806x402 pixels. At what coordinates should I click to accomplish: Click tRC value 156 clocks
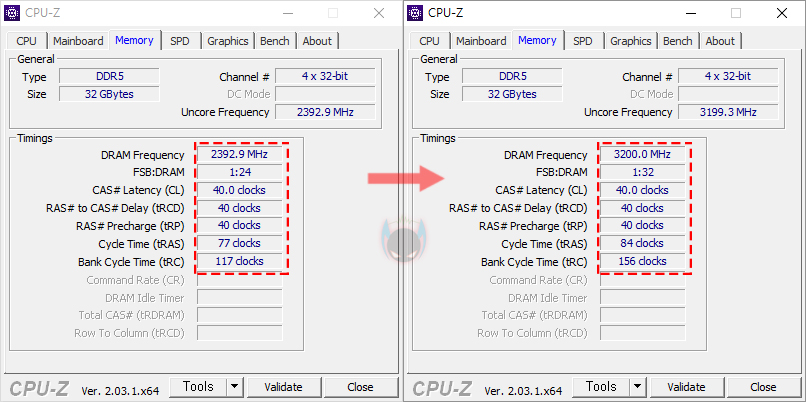click(643, 261)
